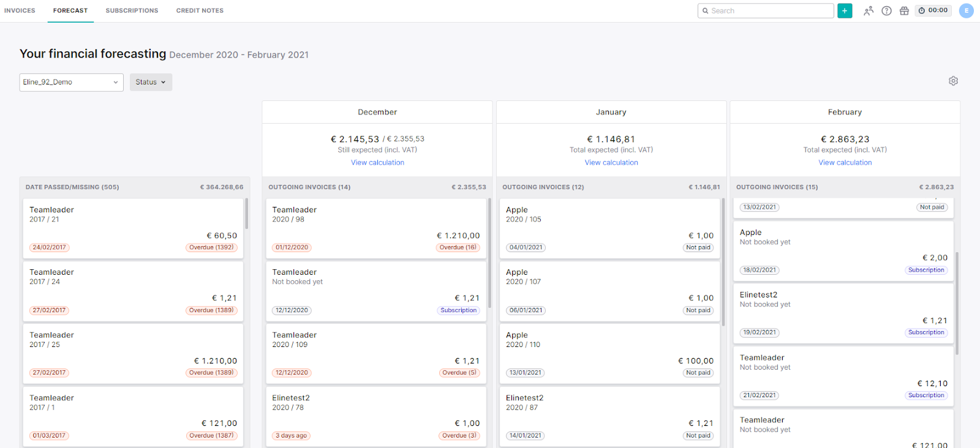The height and width of the screenshot is (448, 980).
Task: Open Teamleader invoice 2017 / 25 card
Action: pyautogui.click(x=133, y=354)
